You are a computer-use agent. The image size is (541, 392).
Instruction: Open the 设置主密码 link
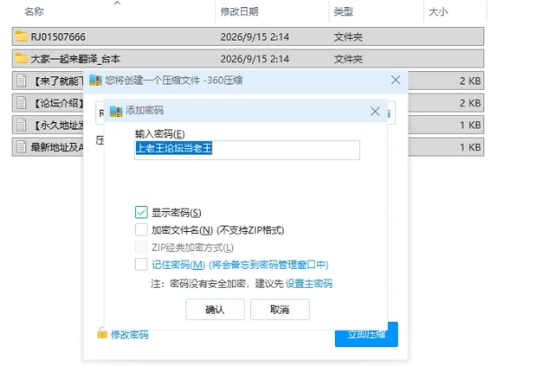click(x=309, y=283)
